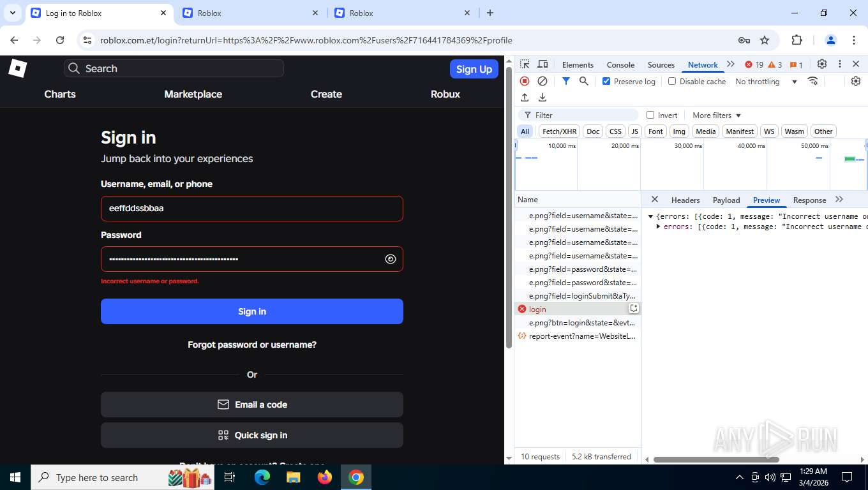Close the DevTools panel
This screenshot has width=868, height=490.
856,64
